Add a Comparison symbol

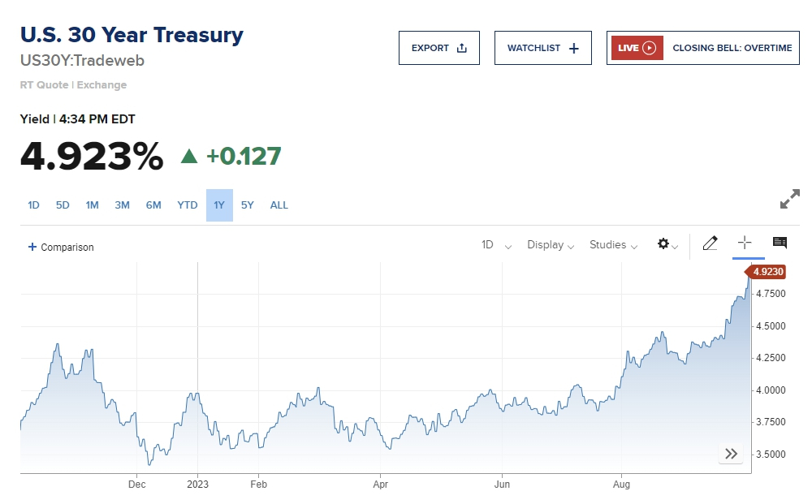pyautogui.click(x=61, y=247)
